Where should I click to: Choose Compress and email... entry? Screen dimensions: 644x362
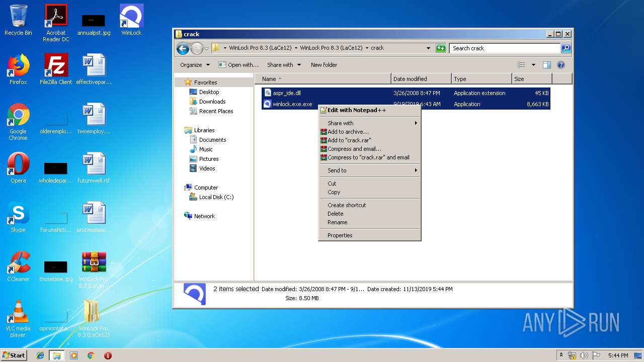pyautogui.click(x=370, y=149)
